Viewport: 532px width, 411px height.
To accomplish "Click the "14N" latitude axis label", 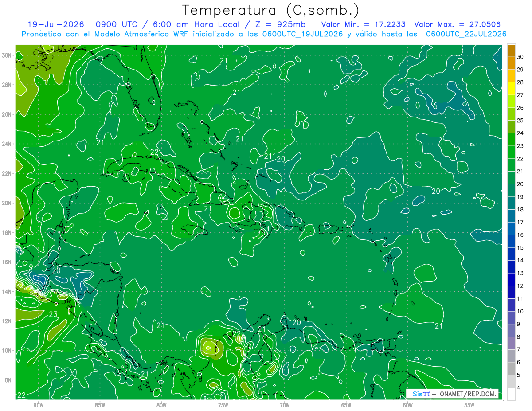I will pyautogui.click(x=7, y=291).
